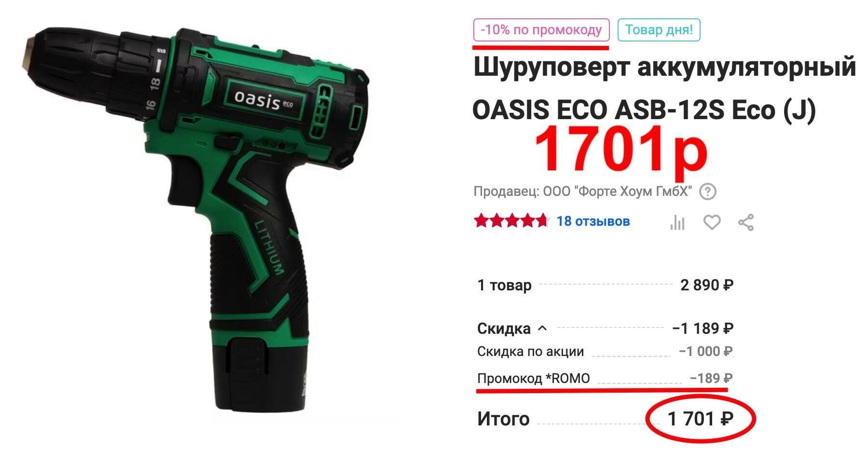The height and width of the screenshot is (451, 868).
Task: Click the 'Итого' label
Action: click(x=503, y=419)
